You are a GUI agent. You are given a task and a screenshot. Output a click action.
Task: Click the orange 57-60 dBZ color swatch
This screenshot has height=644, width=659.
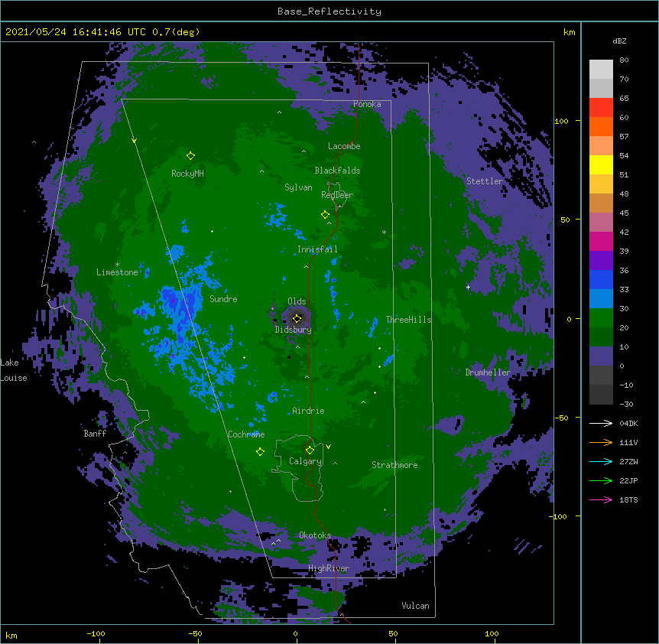[601, 126]
